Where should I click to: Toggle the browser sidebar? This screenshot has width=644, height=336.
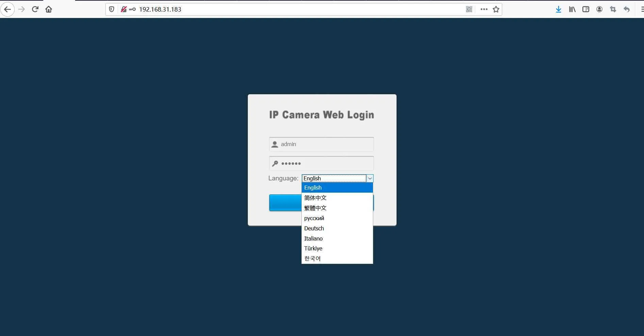(586, 9)
